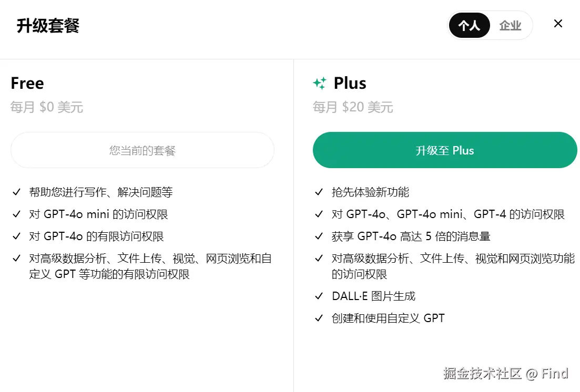Close the upgrade plan dialog
Image resolution: width=580 pixels, height=392 pixels.
coord(558,24)
